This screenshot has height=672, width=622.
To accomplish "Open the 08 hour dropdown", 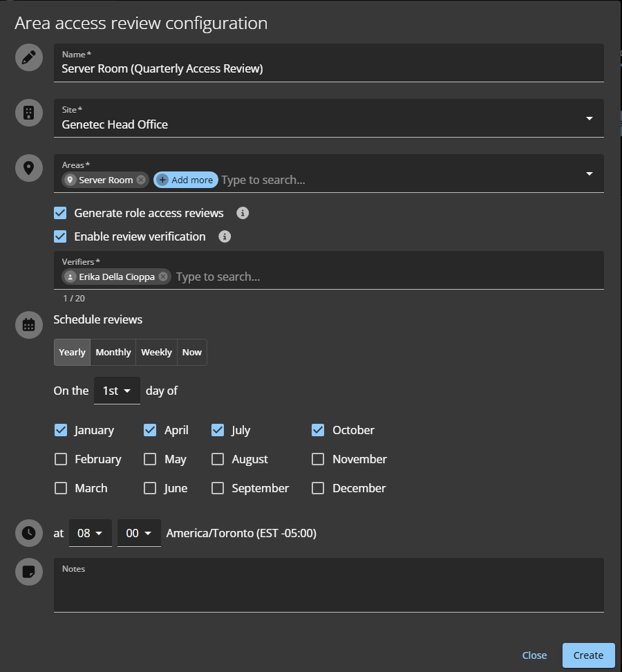I will click(90, 533).
